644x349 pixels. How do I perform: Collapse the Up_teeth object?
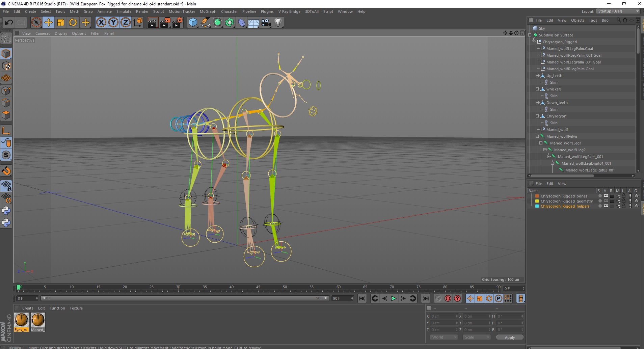(537, 76)
